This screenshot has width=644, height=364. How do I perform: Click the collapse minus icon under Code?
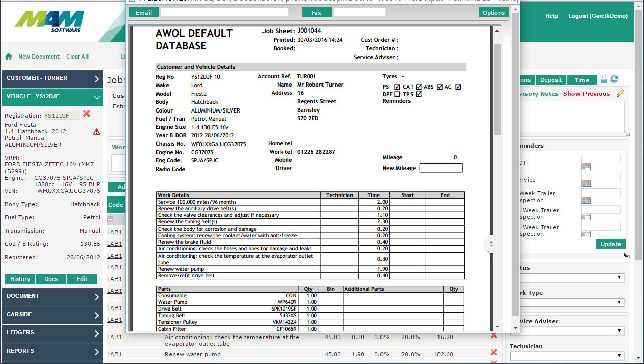coord(110,219)
